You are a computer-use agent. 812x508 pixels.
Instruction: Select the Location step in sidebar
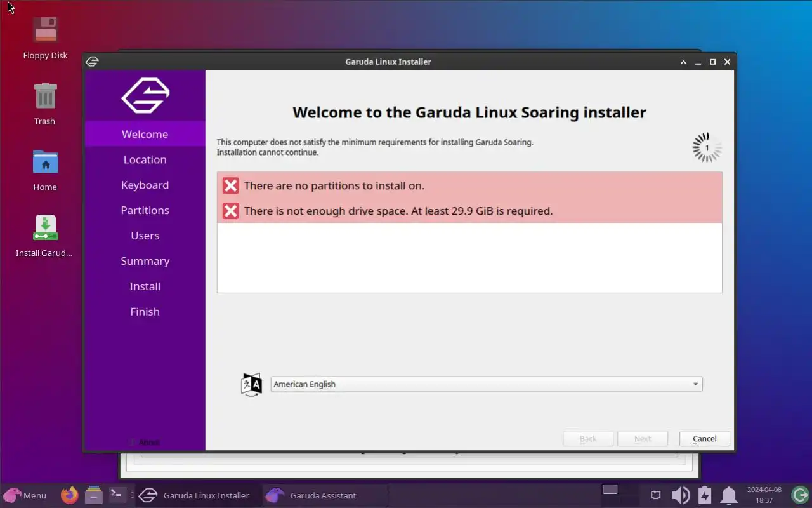(x=145, y=159)
